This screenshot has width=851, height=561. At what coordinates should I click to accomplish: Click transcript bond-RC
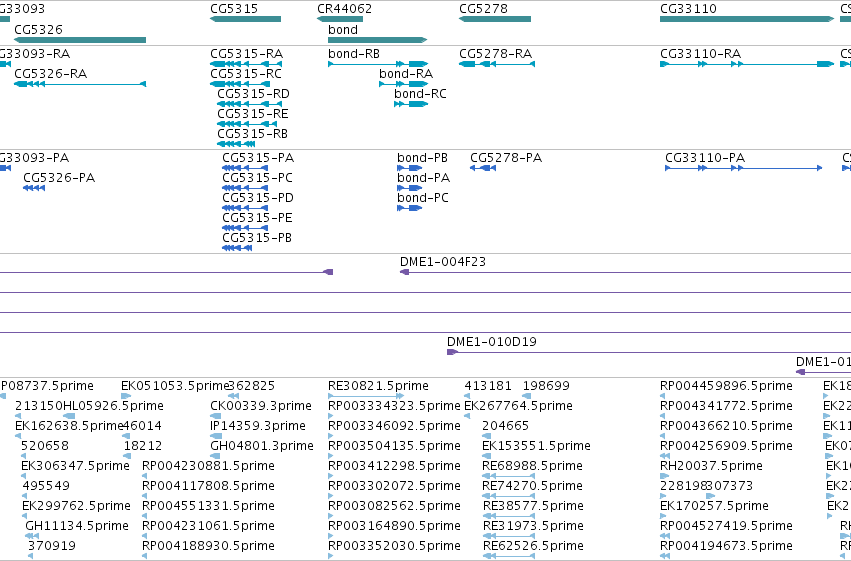pyautogui.click(x=411, y=104)
